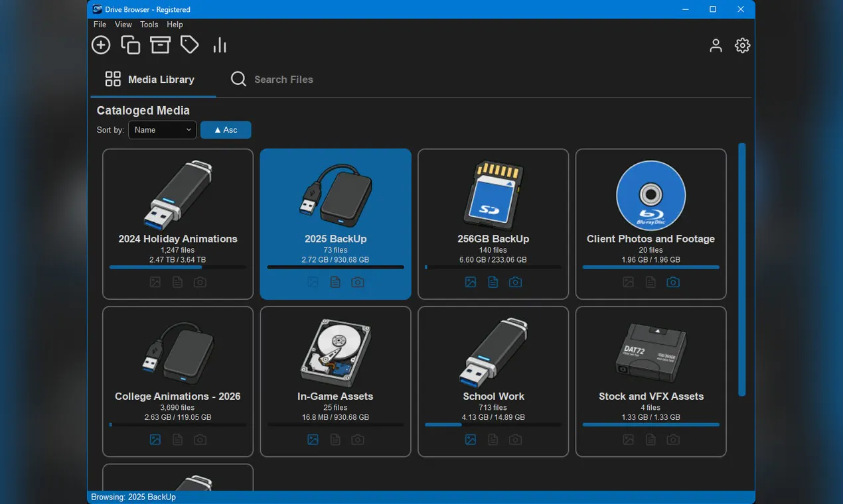Image resolution: width=843 pixels, height=504 pixels.
Task: Switch to the Search Files tab
Action: pos(272,80)
